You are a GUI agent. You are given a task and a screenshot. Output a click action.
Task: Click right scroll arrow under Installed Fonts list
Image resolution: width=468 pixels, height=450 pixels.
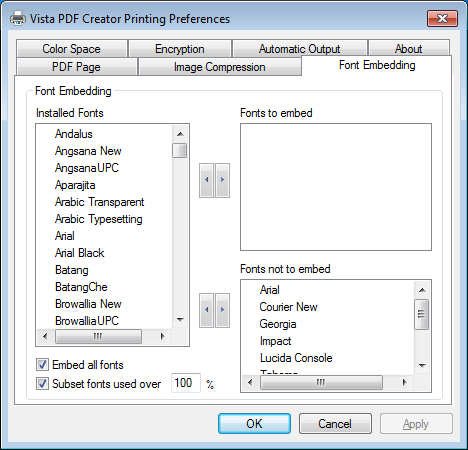163,336
